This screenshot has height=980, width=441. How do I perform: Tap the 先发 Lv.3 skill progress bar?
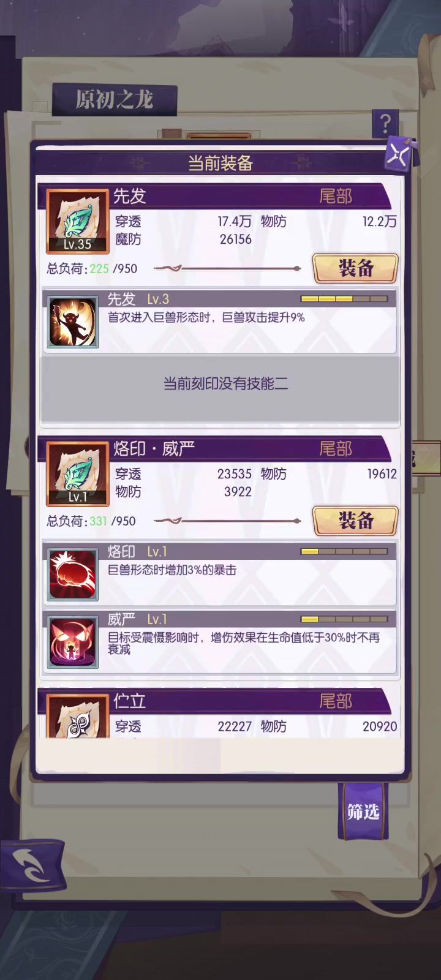tap(344, 299)
